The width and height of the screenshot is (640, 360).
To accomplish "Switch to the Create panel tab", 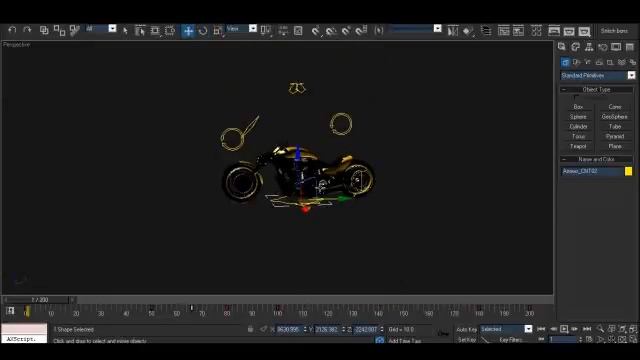I will pos(562,47).
